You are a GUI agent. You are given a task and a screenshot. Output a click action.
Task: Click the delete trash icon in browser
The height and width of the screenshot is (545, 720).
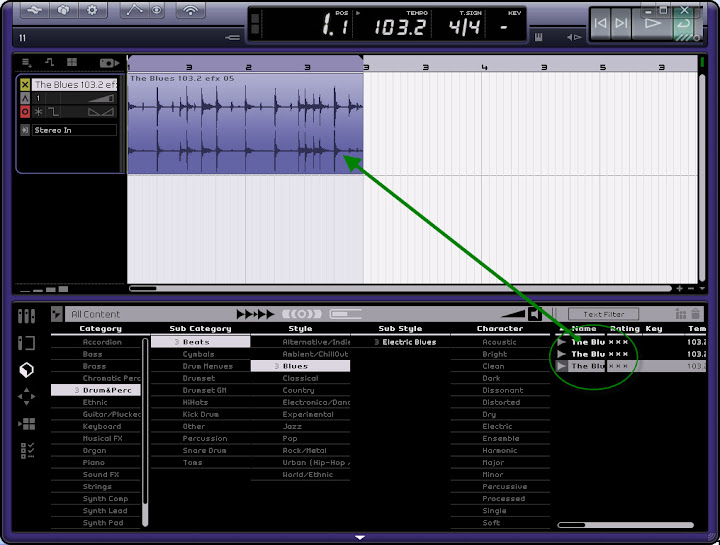[696, 314]
